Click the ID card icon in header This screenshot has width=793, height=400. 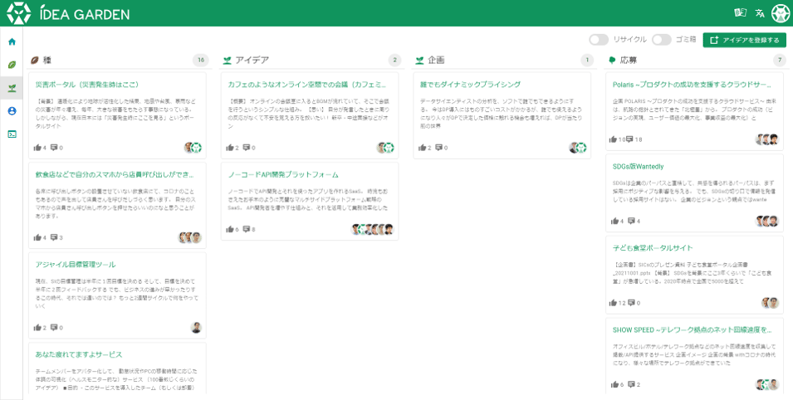coord(740,13)
